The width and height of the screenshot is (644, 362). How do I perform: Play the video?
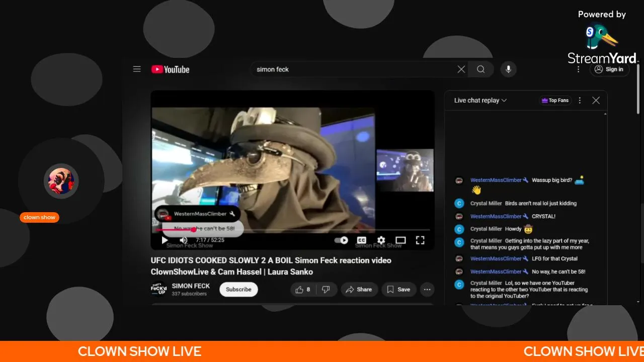point(165,240)
